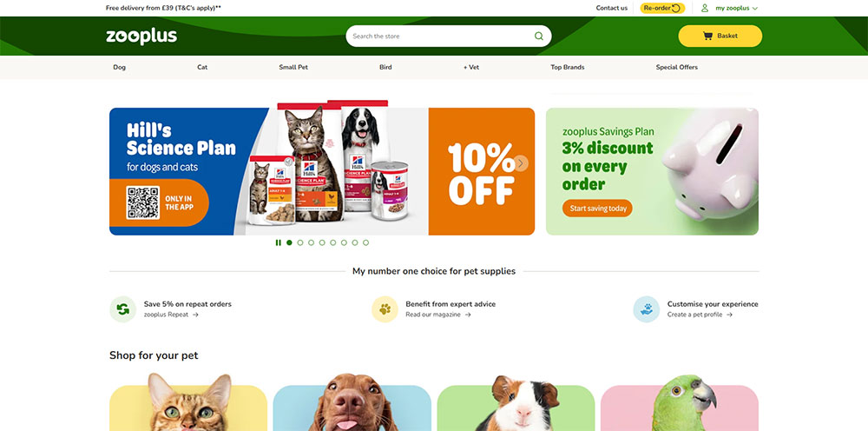Screen dimensions: 868x431
Task: Advance banner with next arrow
Action: pos(521,163)
